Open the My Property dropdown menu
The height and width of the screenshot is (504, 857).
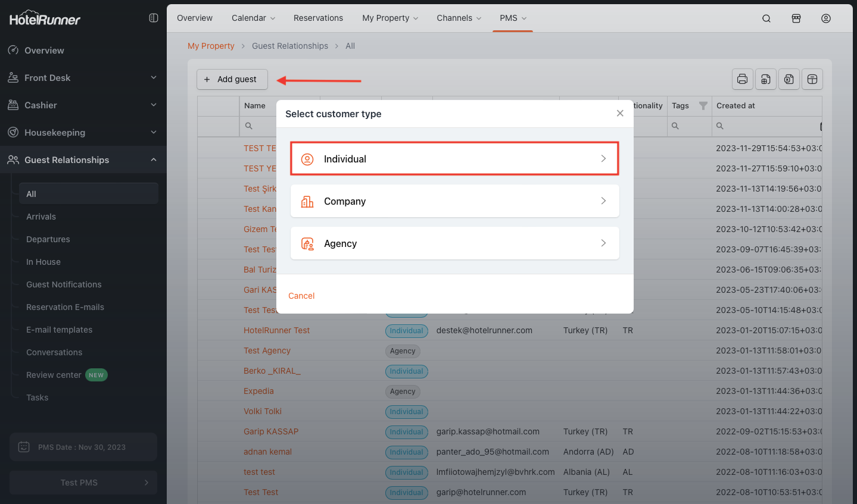click(x=390, y=18)
